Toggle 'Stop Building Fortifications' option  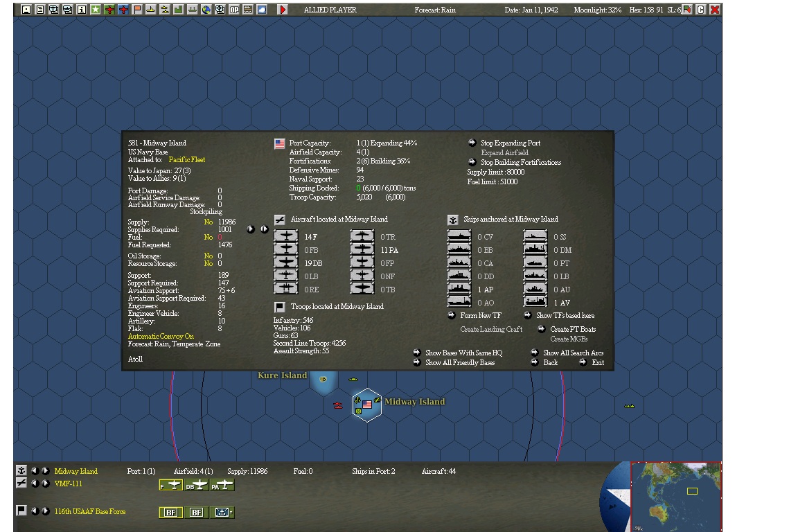coord(521,162)
